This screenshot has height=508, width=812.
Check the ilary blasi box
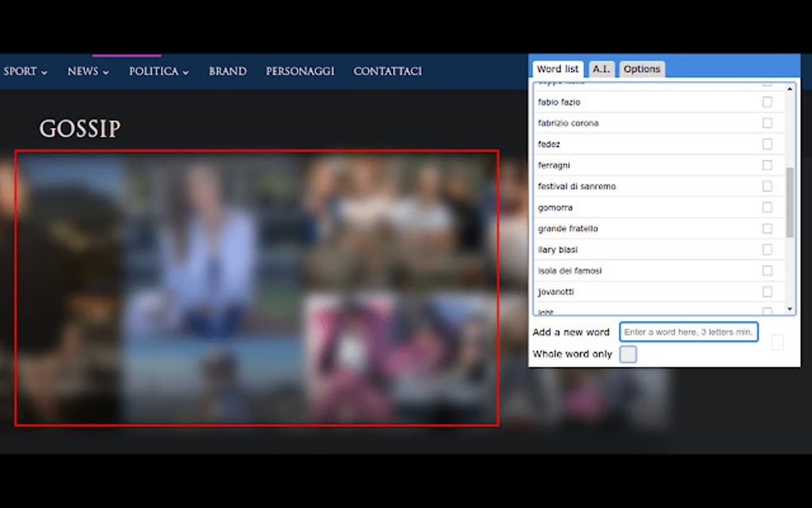[767, 249]
